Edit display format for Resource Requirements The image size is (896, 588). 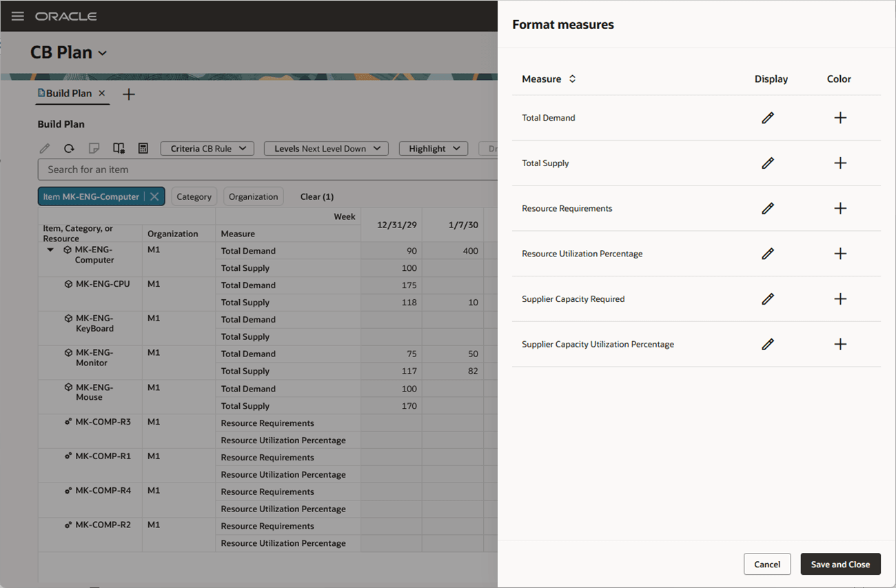point(768,208)
